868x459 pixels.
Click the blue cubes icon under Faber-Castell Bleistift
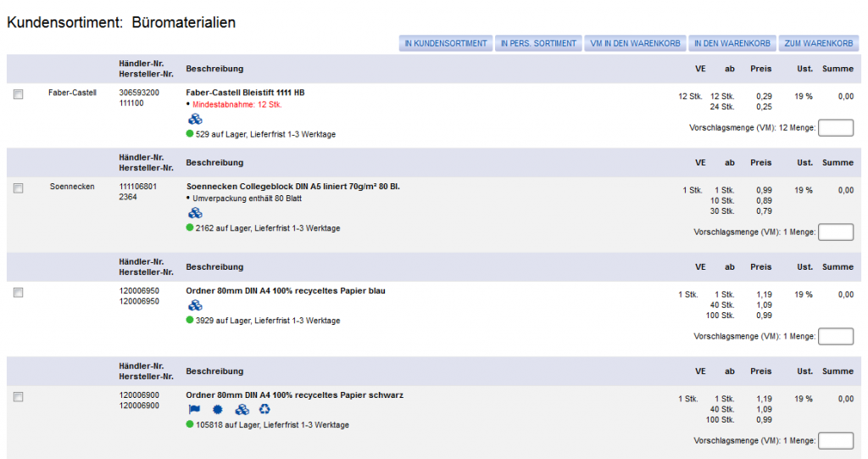point(195,119)
